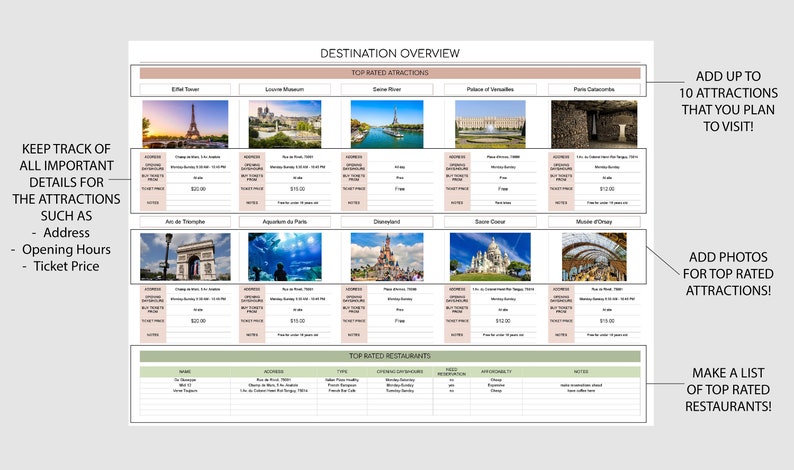
Task: Click the Seine River photo
Action: pos(387,124)
